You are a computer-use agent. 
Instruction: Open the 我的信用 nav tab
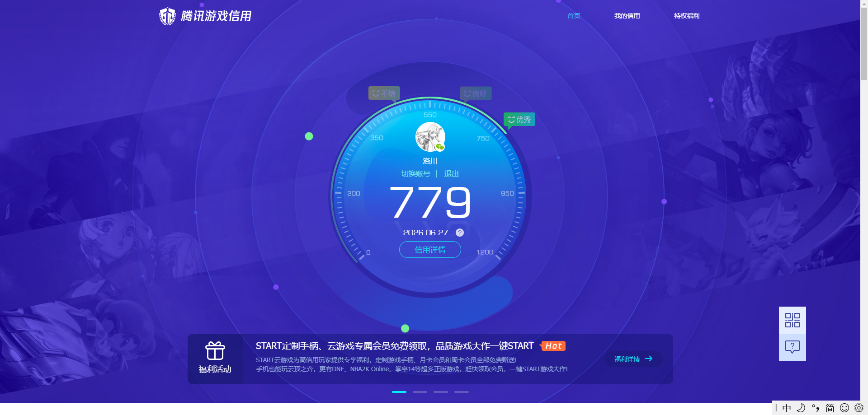pos(627,16)
